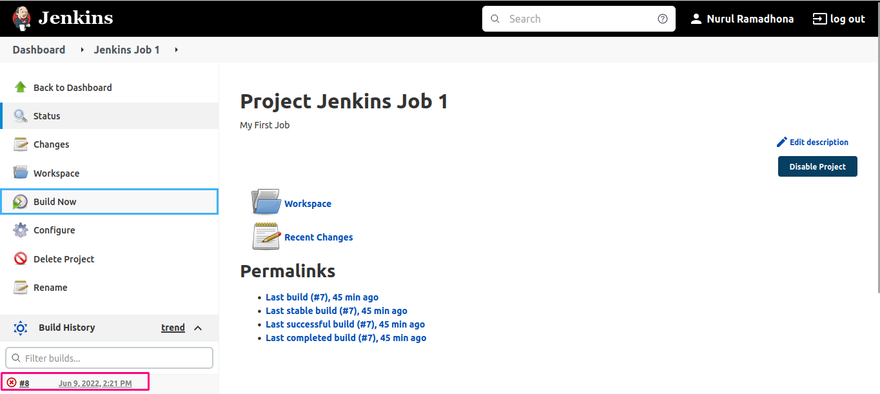Open build #8 link
Image resolution: width=880 pixels, height=394 pixels.
pos(24,383)
